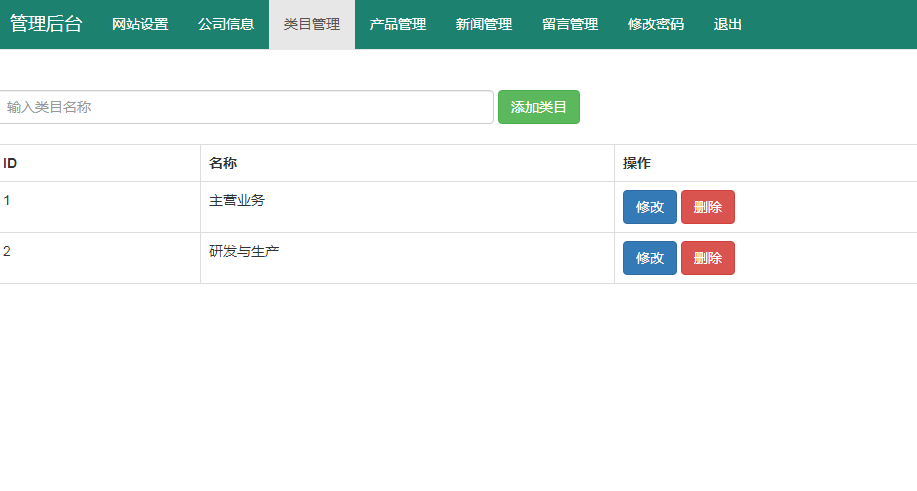Go to the 修改密码 page

pyautogui.click(x=656, y=25)
